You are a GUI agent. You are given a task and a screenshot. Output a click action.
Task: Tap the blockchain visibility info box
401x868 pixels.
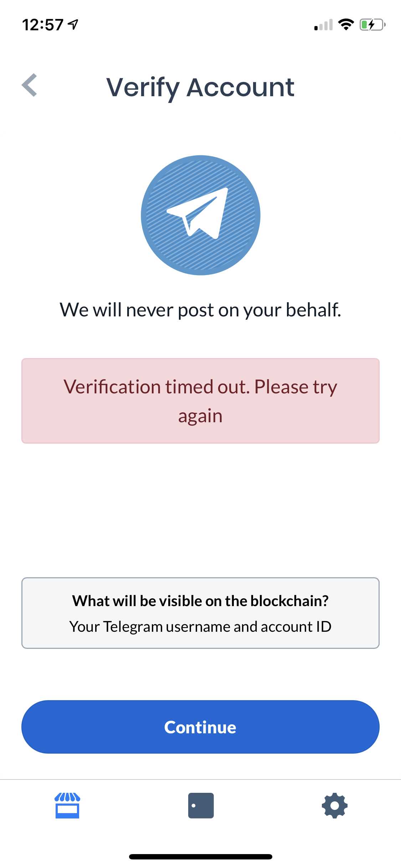(200, 613)
